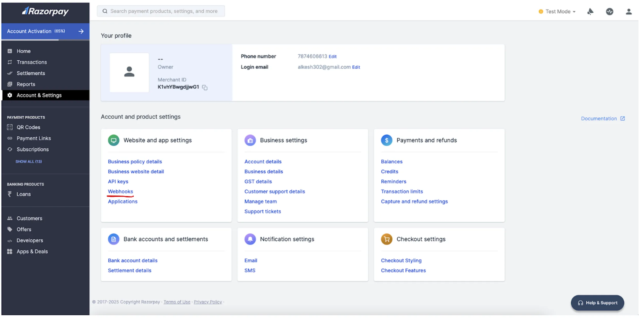644x320 pixels.
Task: Expand Show All (13) payment products
Action: point(29,162)
